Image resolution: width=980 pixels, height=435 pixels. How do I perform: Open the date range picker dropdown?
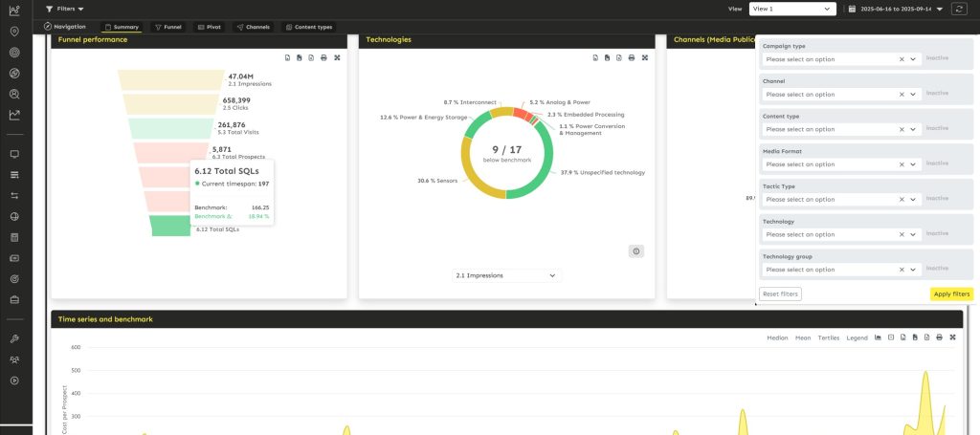click(x=897, y=9)
